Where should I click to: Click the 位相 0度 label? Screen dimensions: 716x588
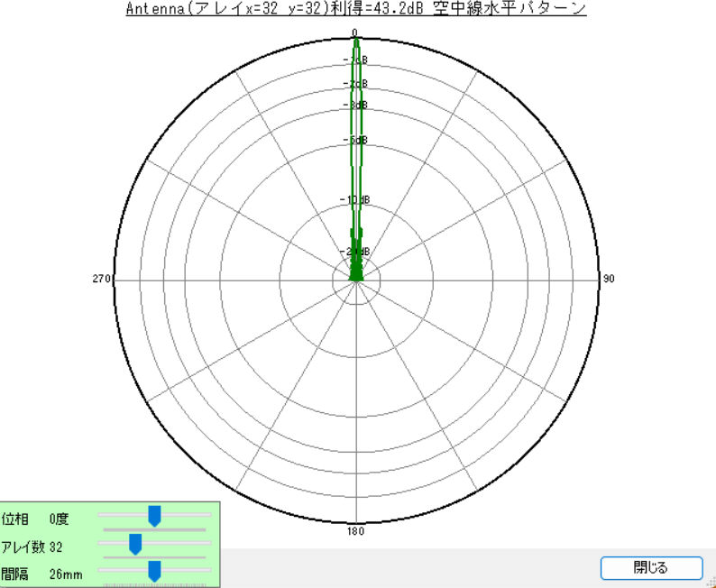(36, 519)
